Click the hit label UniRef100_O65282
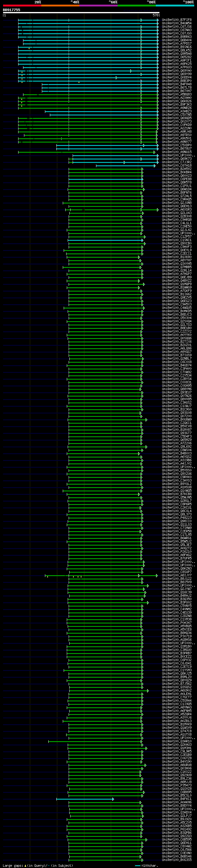 pos(177,57)
